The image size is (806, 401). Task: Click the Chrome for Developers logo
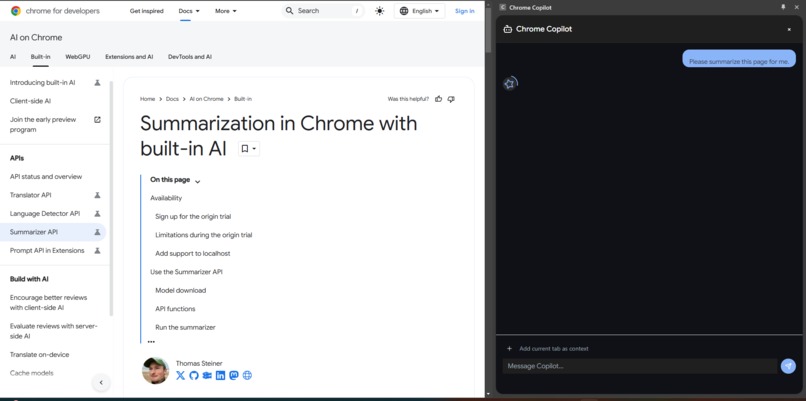(55, 11)
